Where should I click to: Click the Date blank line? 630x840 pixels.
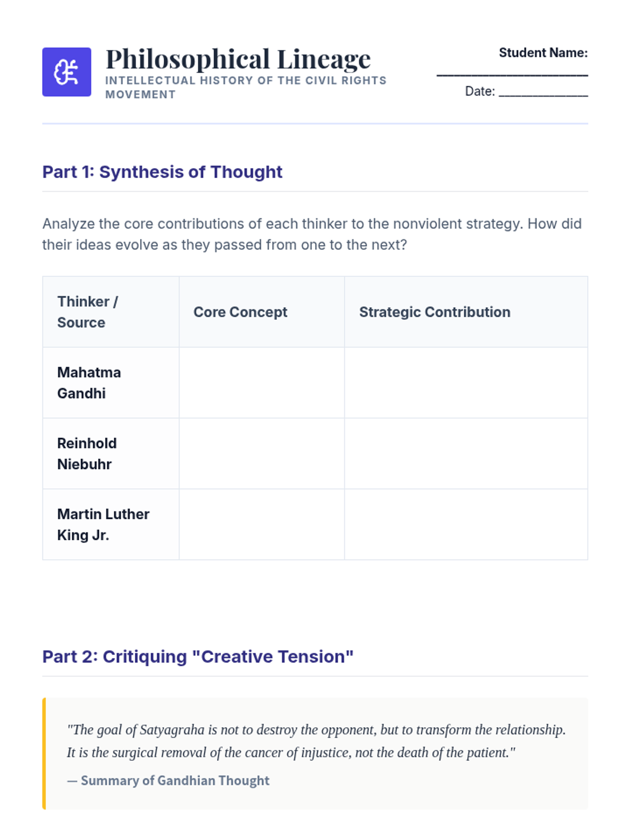coord(543,94)
